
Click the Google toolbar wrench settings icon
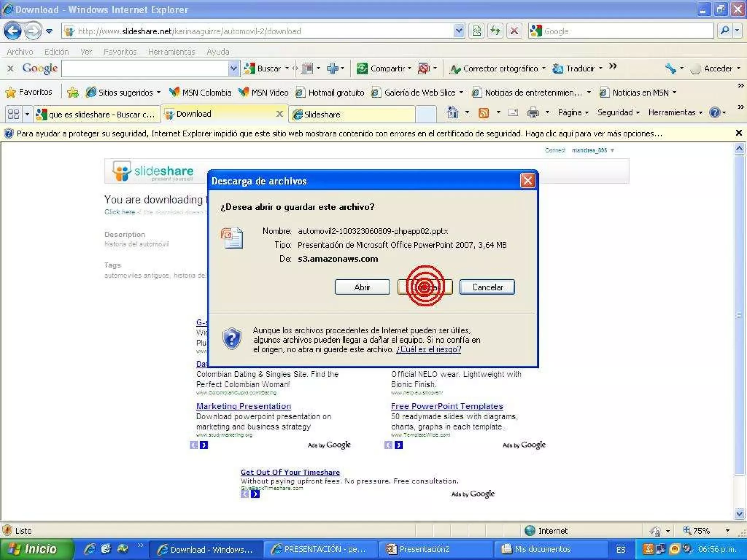[x=670, y=68]
